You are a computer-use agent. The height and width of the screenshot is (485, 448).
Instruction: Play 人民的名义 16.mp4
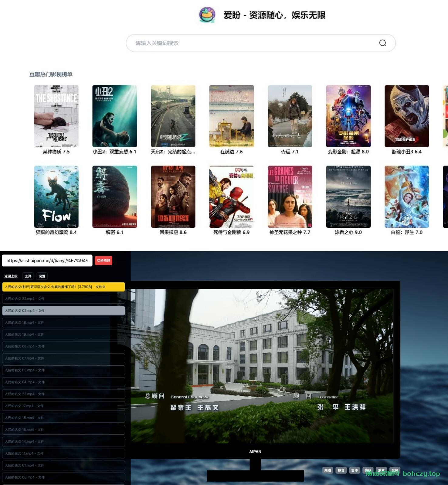63,418
